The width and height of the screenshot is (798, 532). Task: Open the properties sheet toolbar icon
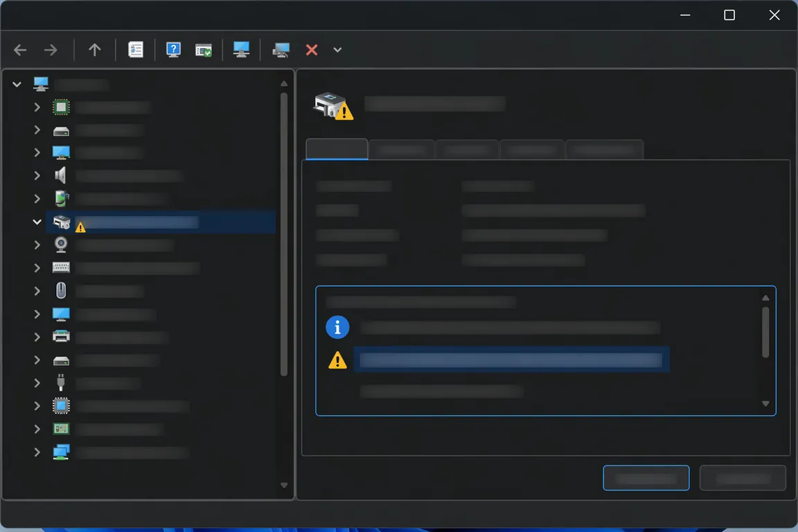(135, 49)
